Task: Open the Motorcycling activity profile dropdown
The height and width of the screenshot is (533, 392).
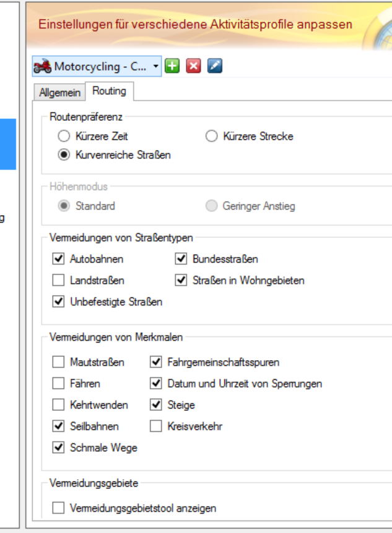Action: point(155,66)
